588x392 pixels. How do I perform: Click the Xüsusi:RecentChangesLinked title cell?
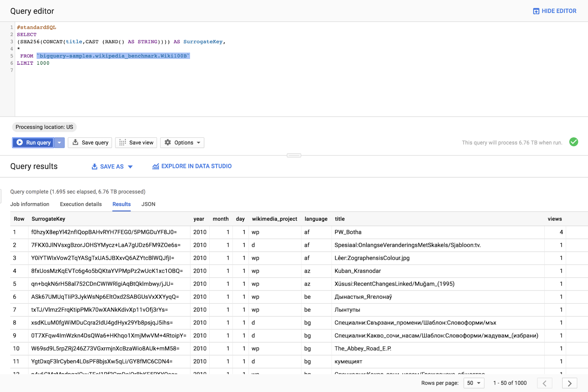(x=394, y=284)
